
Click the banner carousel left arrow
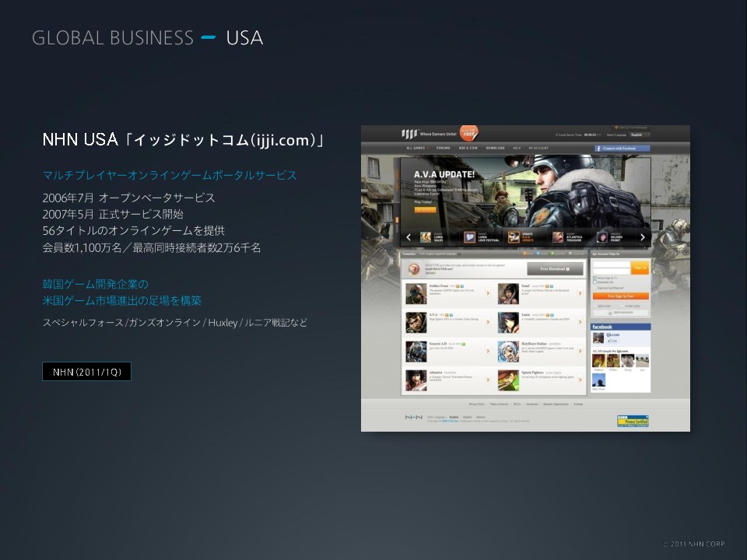[x=409, y=237]
